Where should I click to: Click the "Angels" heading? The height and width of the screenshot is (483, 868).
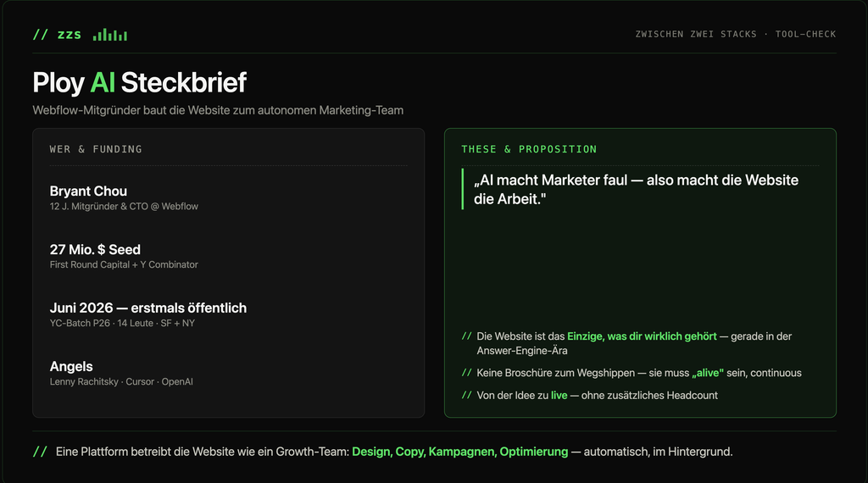coord(71,366)
